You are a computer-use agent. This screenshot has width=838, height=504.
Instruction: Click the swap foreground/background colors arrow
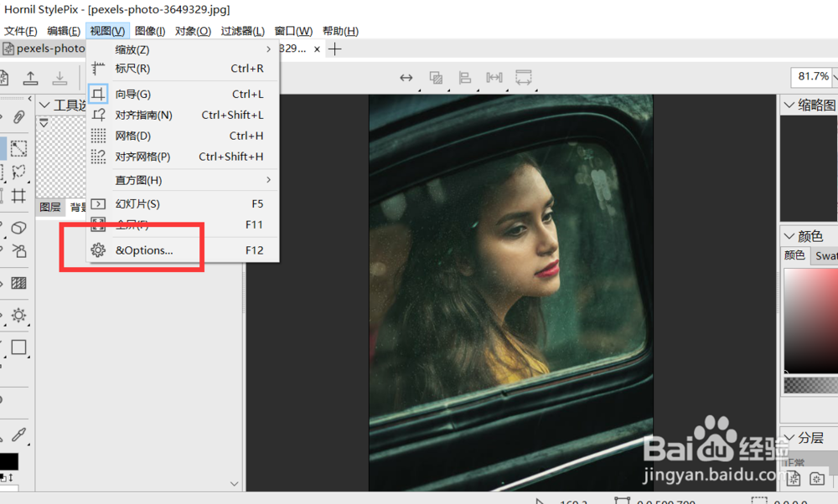click(11, 476)
